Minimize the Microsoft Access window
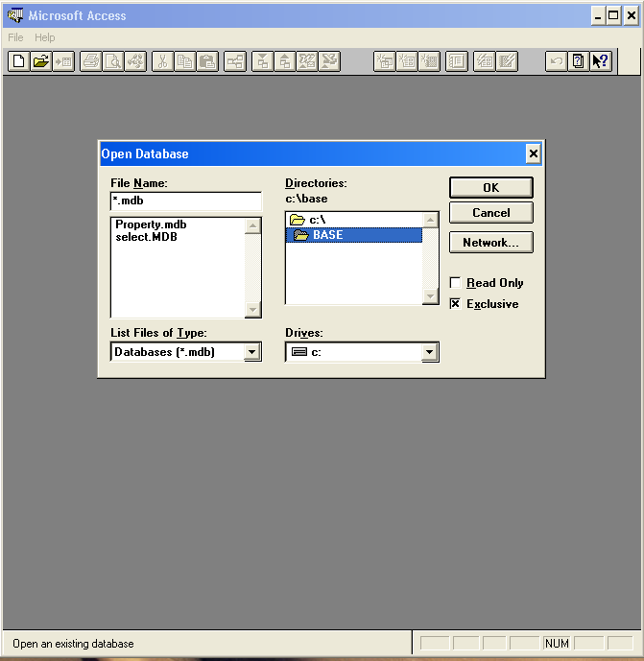The height and width of the screenshot is (661, 644). click(598, 16)
